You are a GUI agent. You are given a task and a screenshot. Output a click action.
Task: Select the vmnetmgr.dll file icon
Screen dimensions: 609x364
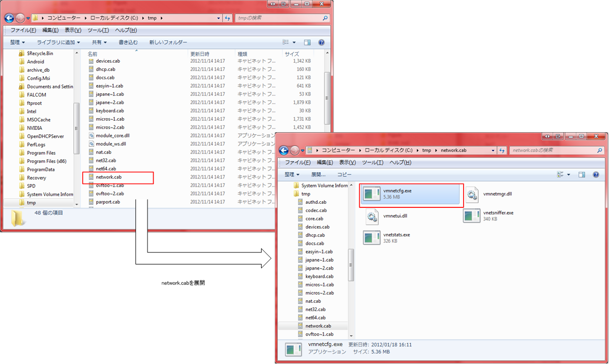[x=472, y=194]
